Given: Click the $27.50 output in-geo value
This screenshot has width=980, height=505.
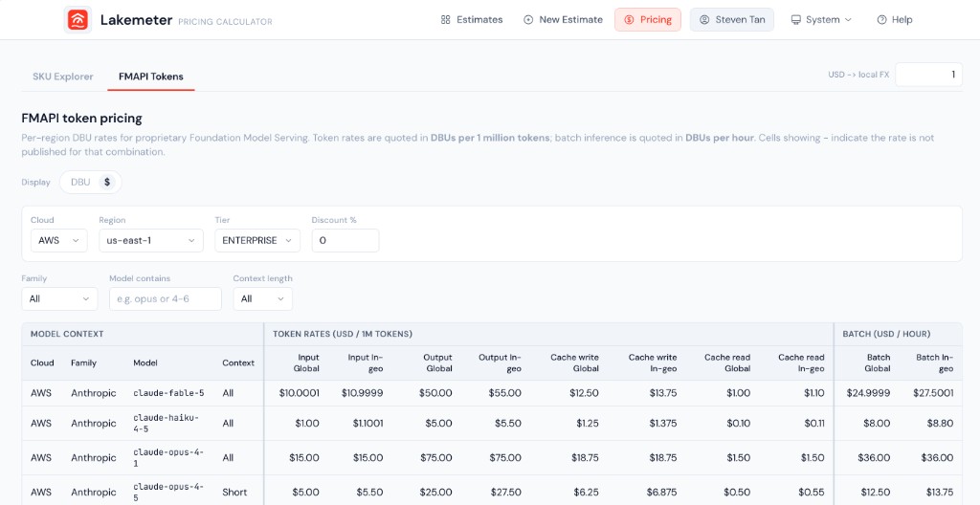Looking at the screenshot, I should point(504,492).
